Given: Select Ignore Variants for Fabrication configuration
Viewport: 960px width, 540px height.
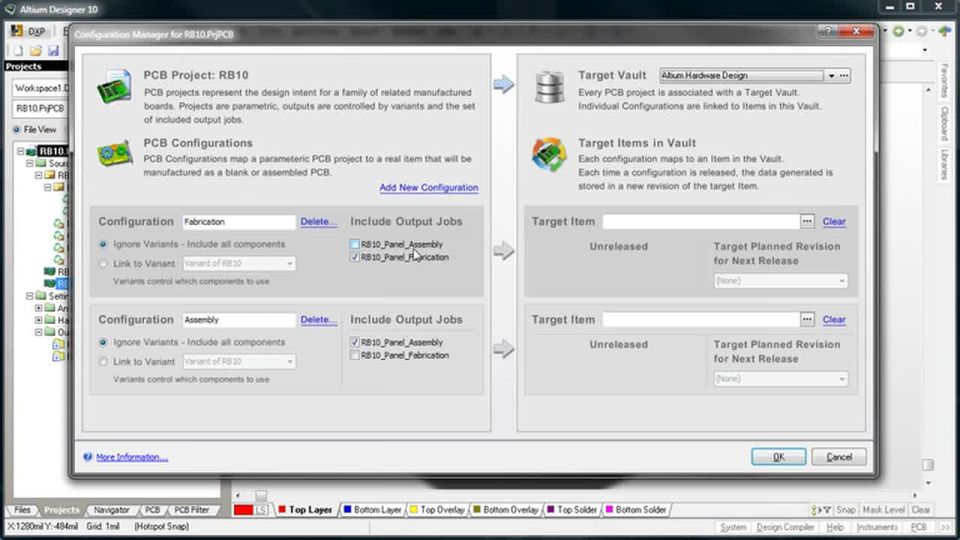Looking at the screenshot, I should 103,244.
